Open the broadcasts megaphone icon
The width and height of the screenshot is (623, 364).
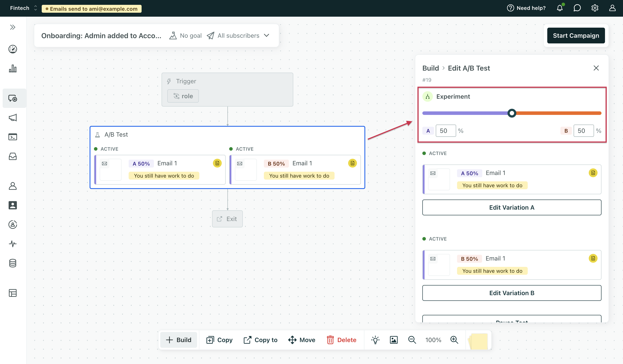(x=13, y=118)
